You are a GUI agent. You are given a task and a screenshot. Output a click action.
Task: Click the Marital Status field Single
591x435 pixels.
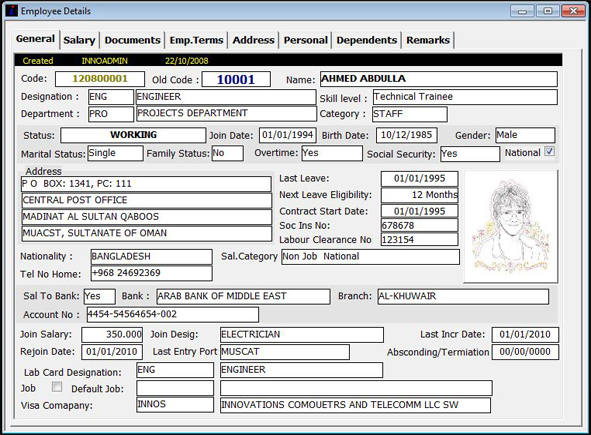click(115, 153)
